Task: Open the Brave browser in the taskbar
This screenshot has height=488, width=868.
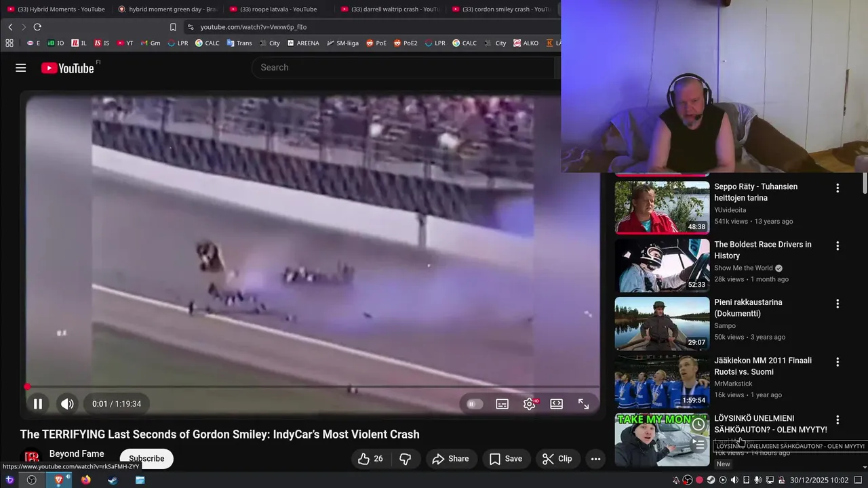Action: click(x=58, y=480)
